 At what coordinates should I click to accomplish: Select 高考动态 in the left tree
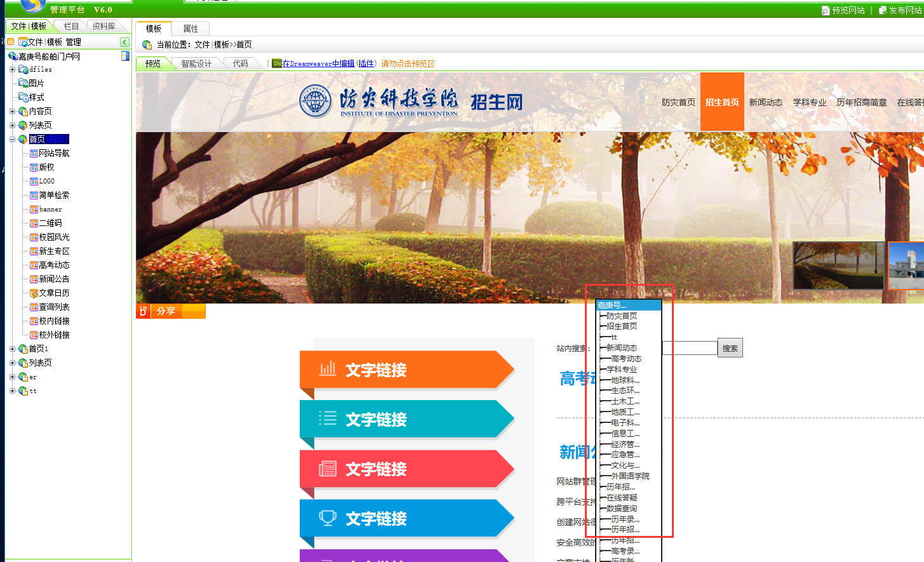54,265
